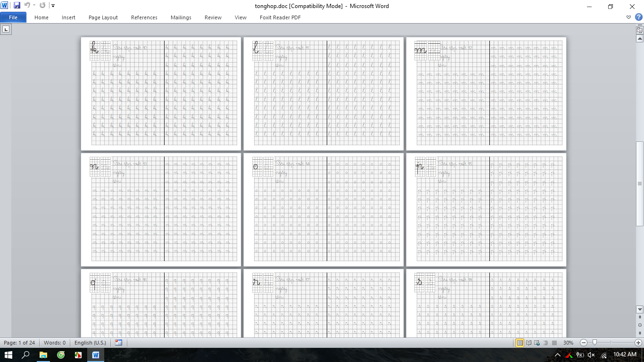Click the zoom in plus button
The width and height of the screenshot is (644, 362).
tap(638, 343)
